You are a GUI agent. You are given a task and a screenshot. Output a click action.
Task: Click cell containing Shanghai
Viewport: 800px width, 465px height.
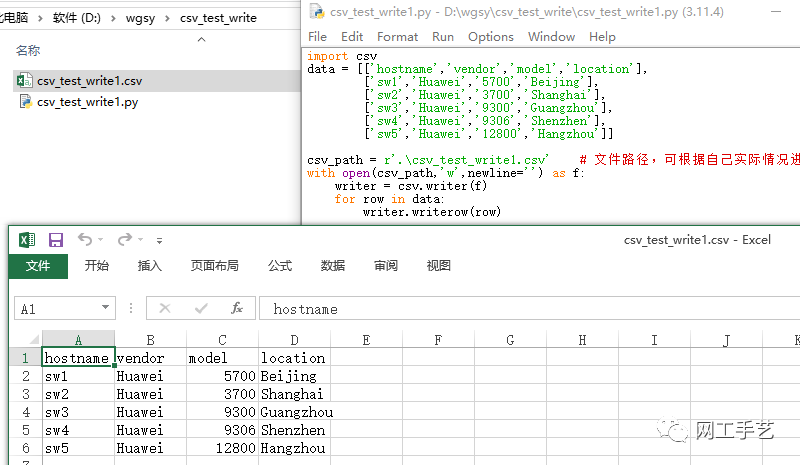[x=294, y=394]
